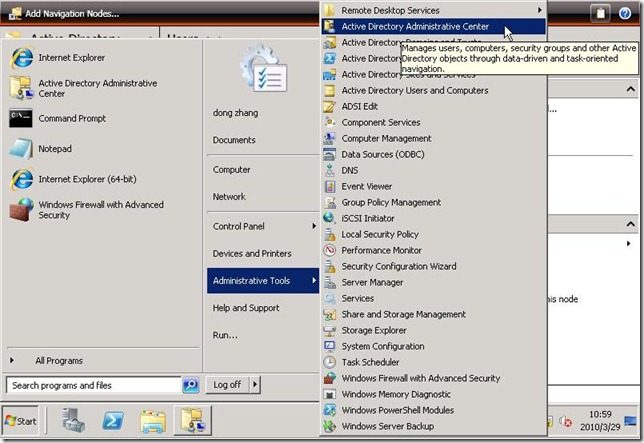Screen dimensions: 644x443
Task: Open Devices and Printers
Action: 252,254
